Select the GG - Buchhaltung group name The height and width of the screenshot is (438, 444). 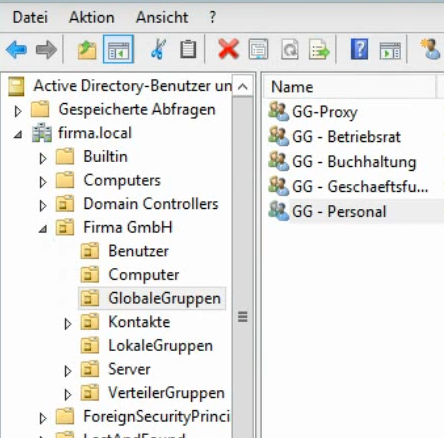pos(354,162)
